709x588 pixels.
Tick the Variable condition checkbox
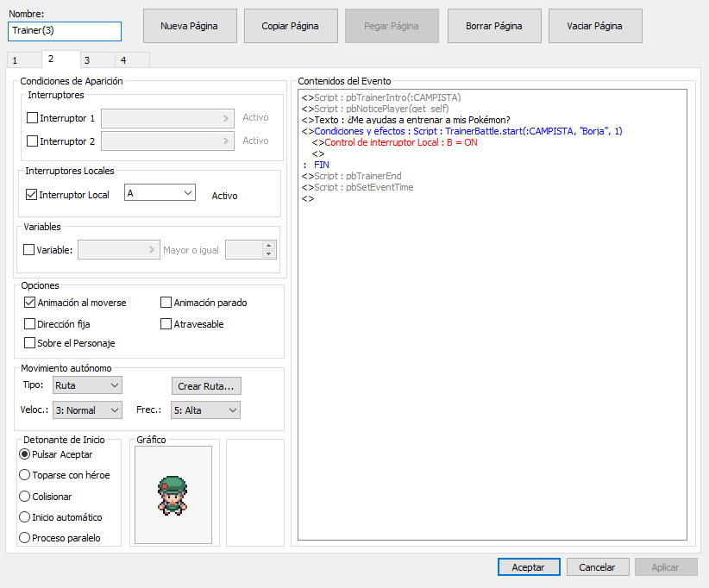29,250
